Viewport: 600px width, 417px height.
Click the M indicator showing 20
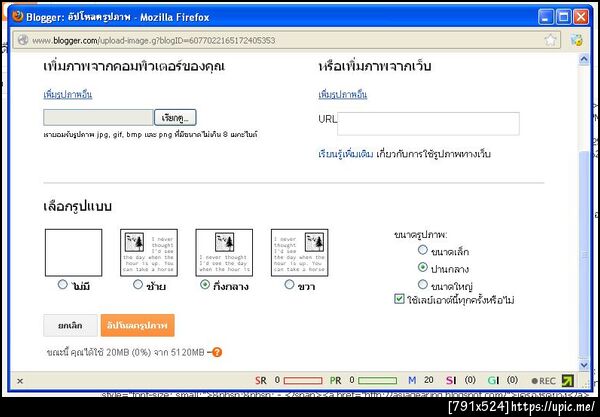[x=421, y=380]
